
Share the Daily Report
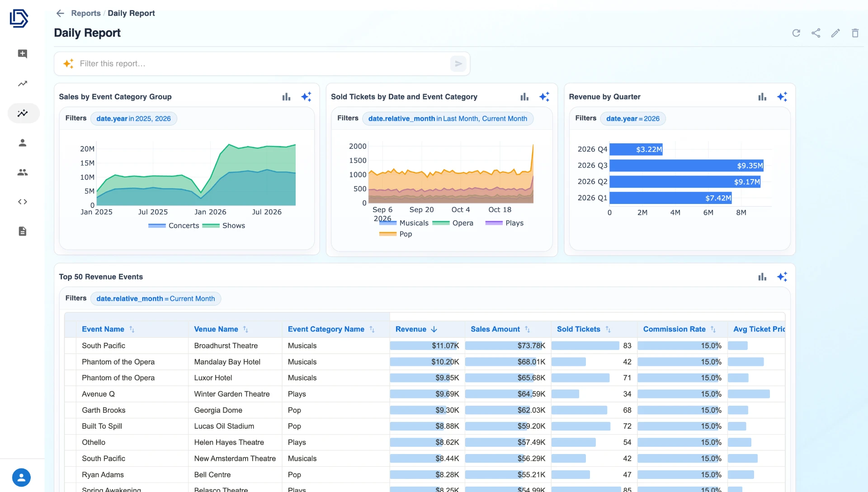pos(816,33)
